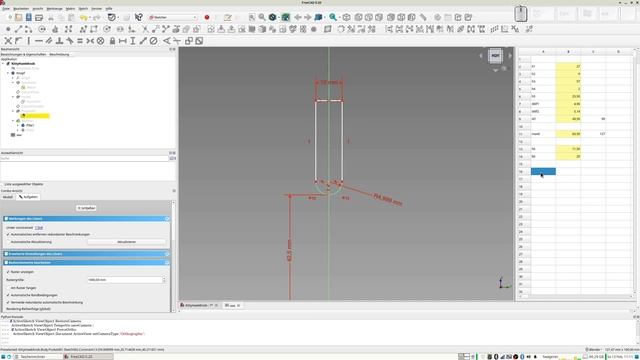
Task: Click the Rastergröße value input field
Action: tap(124, 280)
